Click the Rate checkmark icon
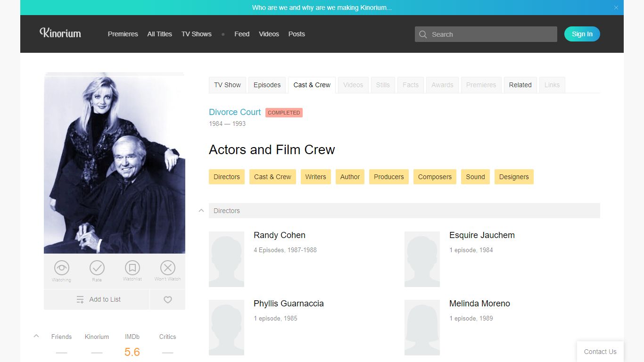Viewport: 644px width, 362px height. click(x=97, y=268)
